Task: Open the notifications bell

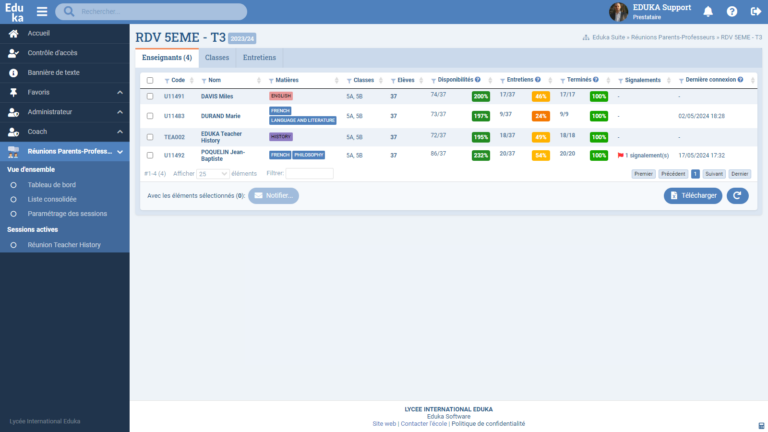Action: pos(708,12)
